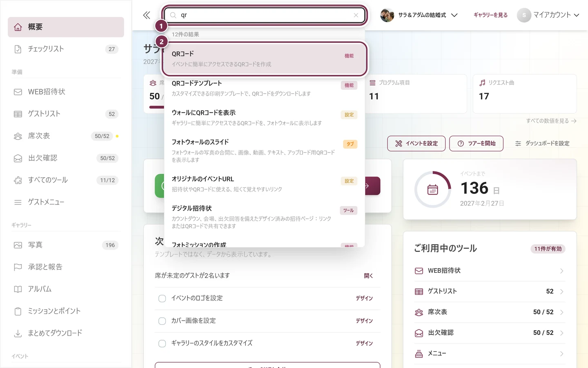Expand the 出欠確認 tool row chevron
588x368 pixels.
click(x=562, y=333)
